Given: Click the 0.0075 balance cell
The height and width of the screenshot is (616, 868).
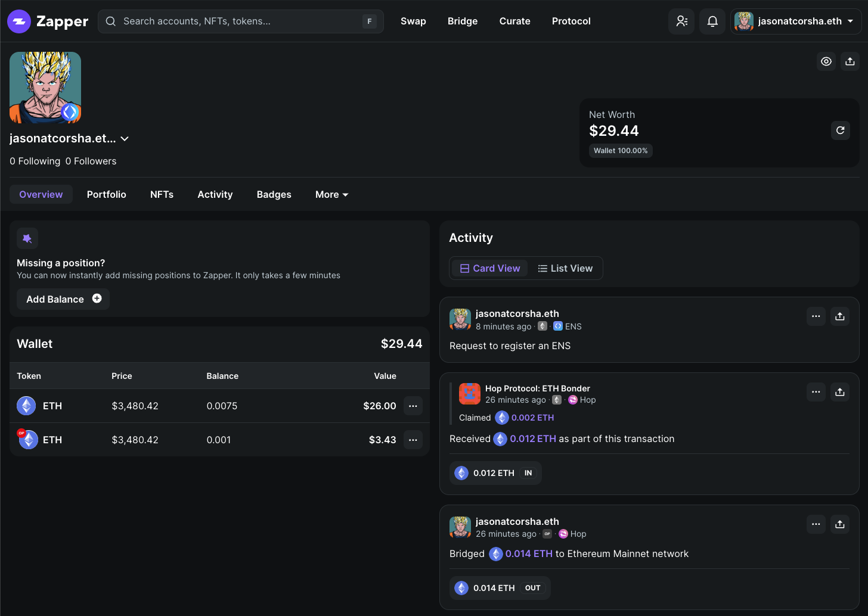Looking at the screenshot, I should (222, 406).
